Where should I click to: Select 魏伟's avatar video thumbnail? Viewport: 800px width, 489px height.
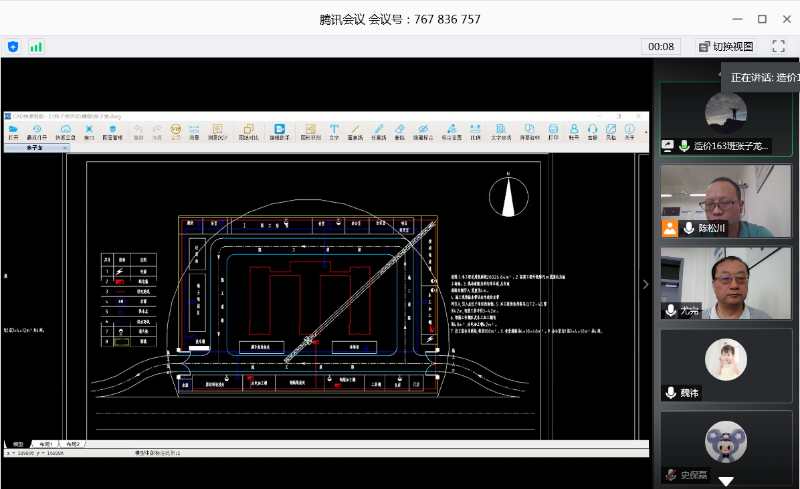(x=726, y=360)
